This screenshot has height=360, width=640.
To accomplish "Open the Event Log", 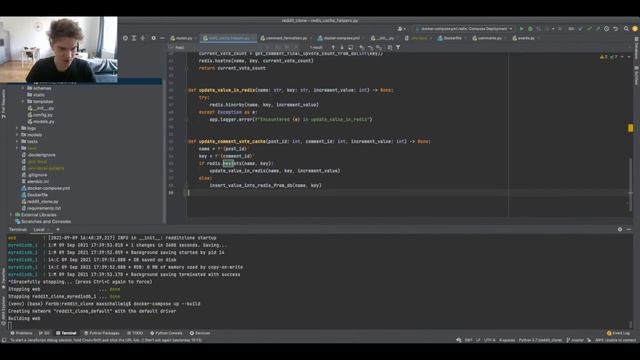I will point(618,333).
